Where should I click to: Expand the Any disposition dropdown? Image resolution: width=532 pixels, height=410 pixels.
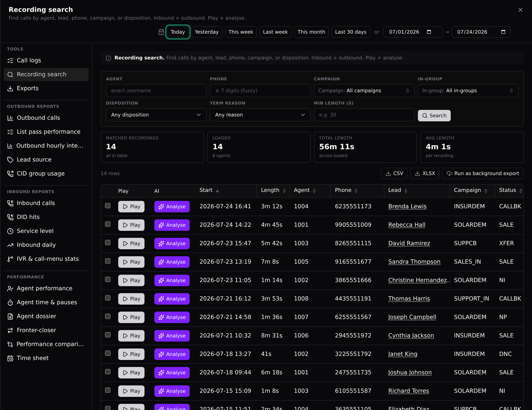tap(156, 115)
